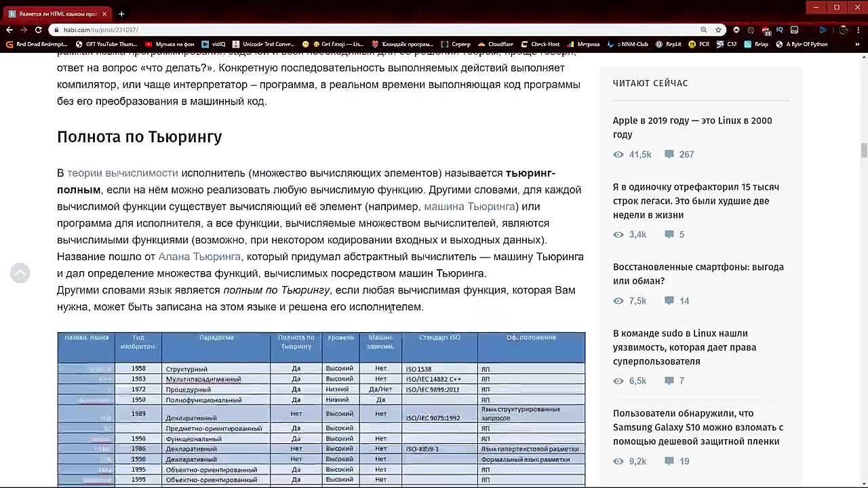Follow the 'теории вычислимости' link
Screen dimensions: 868x488
[x=123, y=173]
